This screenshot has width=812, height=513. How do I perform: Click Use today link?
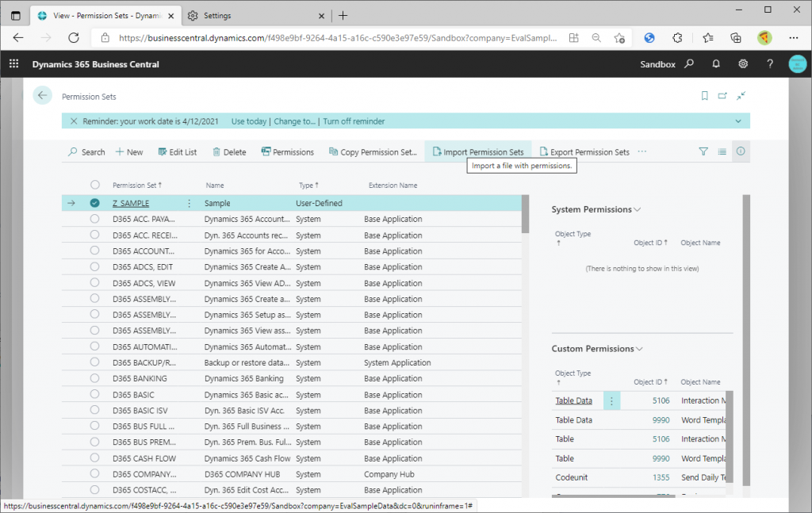tap(248, 121)
